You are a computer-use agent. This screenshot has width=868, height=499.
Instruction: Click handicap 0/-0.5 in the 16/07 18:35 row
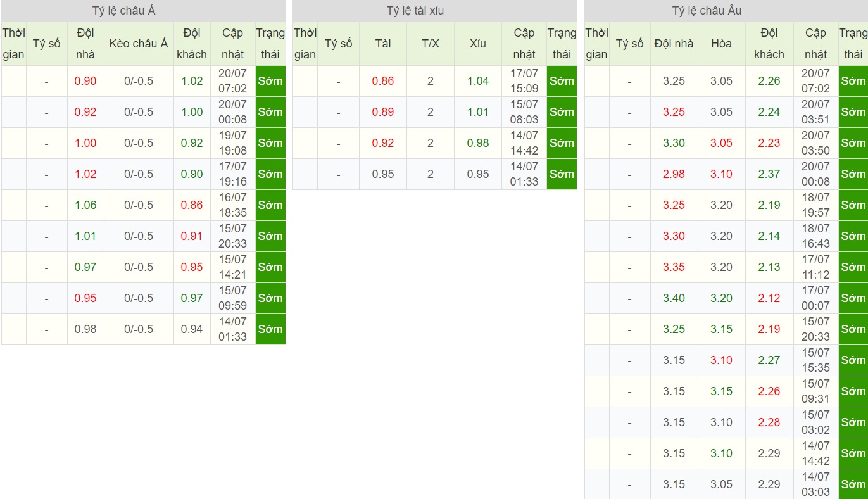139,205
